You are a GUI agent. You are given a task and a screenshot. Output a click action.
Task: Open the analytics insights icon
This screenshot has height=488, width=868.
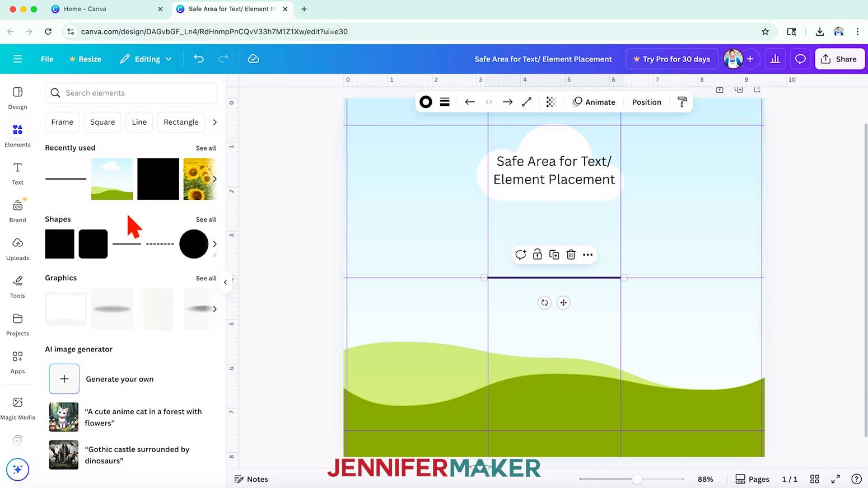click(775, 59)
